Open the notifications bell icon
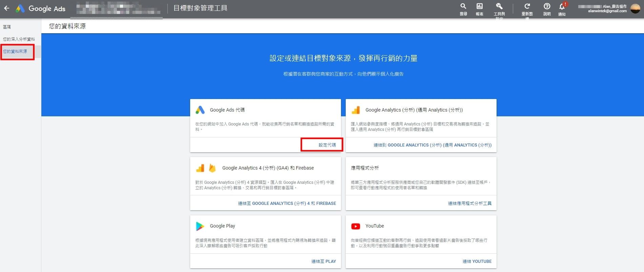 coord(562,6)
